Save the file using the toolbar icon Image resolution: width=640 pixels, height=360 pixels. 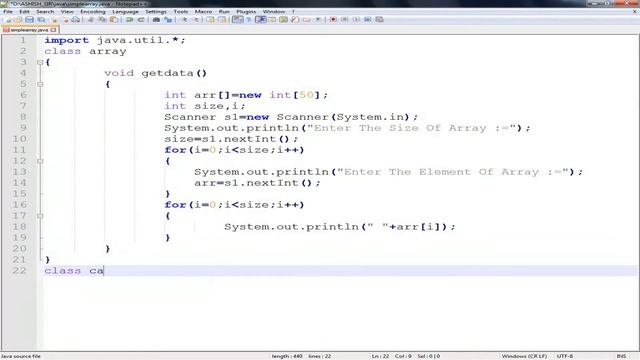[x=29, y=20]
